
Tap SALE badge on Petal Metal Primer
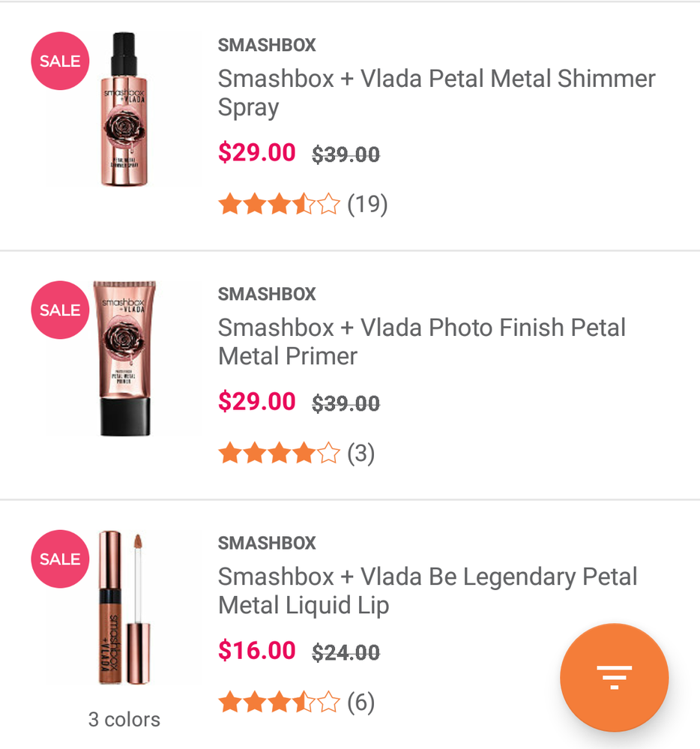(60, 310)
